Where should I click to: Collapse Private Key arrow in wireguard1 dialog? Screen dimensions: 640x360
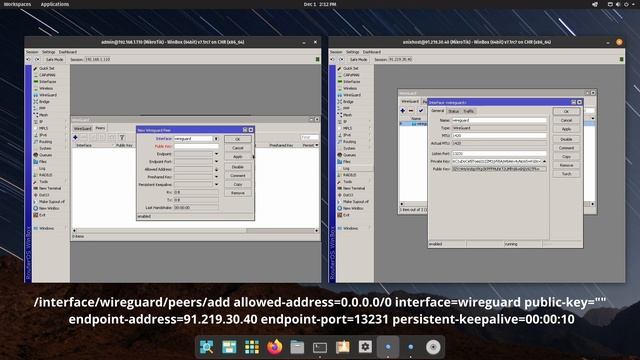point(544,161)
